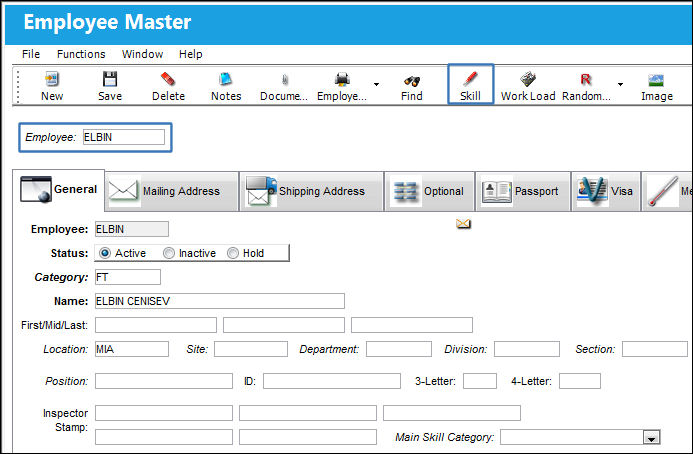The image size is (693, 454).
Task: Click the Last name field
Action: tap(412, 325)
